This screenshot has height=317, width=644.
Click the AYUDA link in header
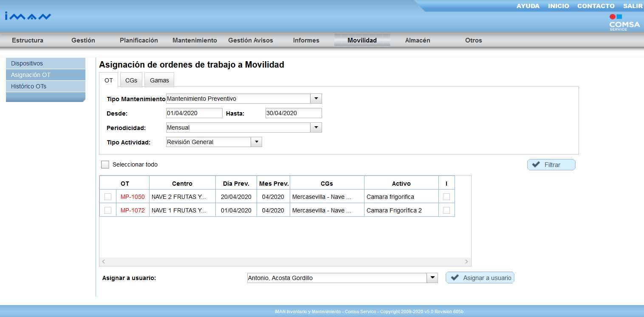[x=528, y=6]
